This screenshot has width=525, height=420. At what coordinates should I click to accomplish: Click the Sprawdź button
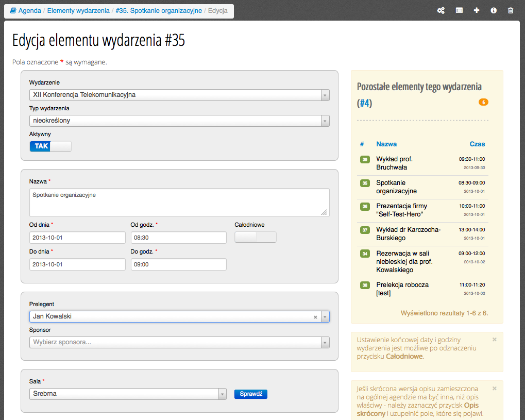click(251, 394)
